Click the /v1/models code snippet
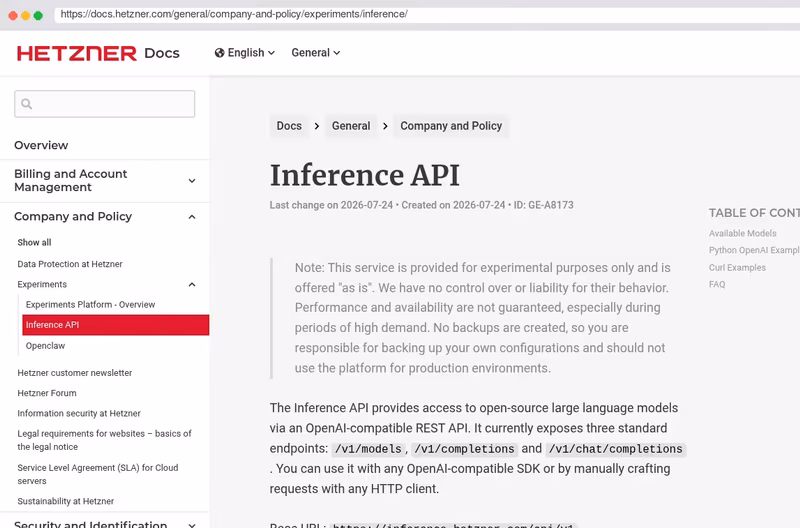The image size is (800, 528). (x=368, y=449)
